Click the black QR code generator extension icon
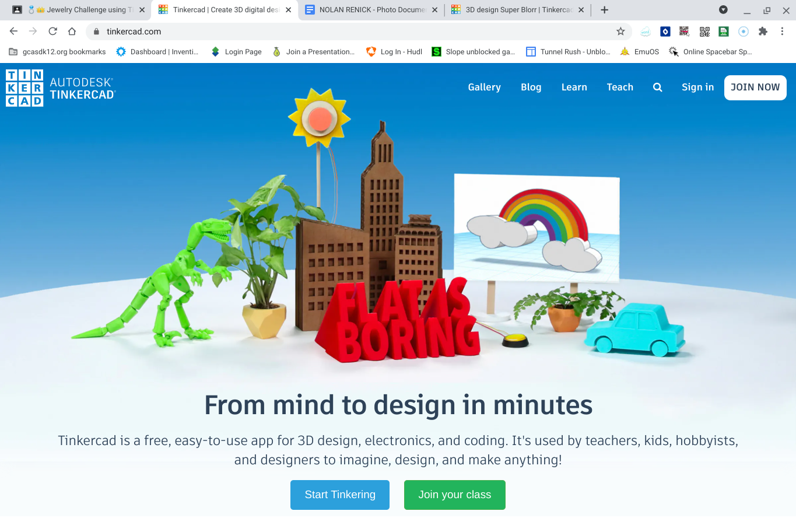The width and height of the screenshot is (796, 532). (704, 32)
